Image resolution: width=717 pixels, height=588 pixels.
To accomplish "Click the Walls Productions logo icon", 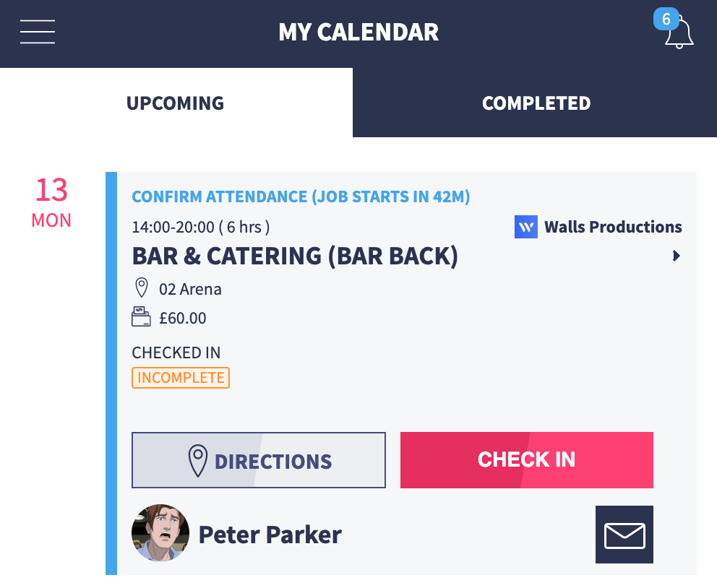I will coord(525,228).
